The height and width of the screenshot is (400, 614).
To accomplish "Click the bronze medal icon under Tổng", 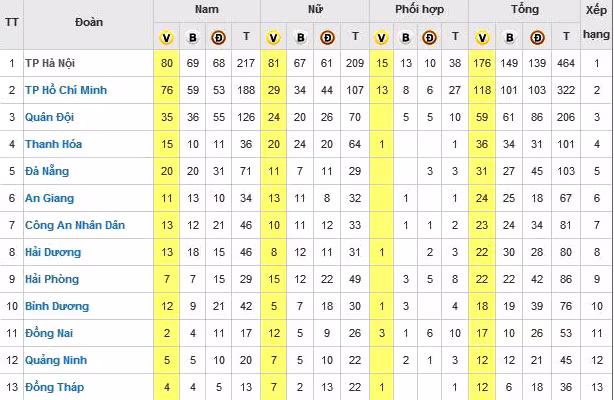I will tap(537, 38).
